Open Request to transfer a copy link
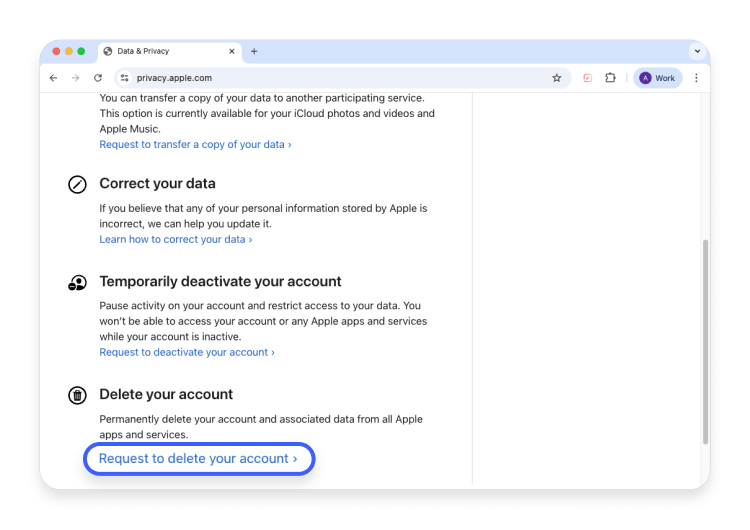 click(x=195, y=144)
